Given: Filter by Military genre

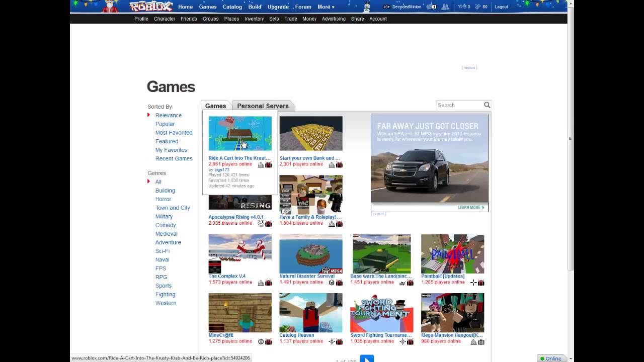Looking at the screenshot, I should point(164,216).
